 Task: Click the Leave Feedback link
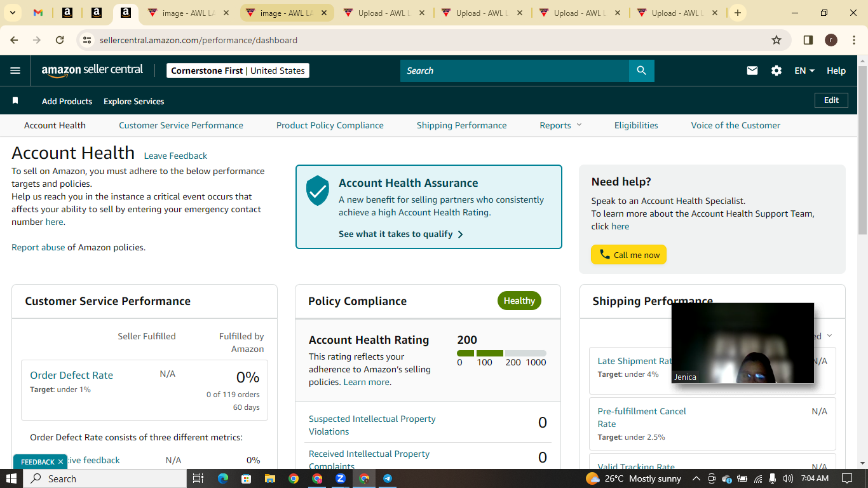(x=175, y=156)
